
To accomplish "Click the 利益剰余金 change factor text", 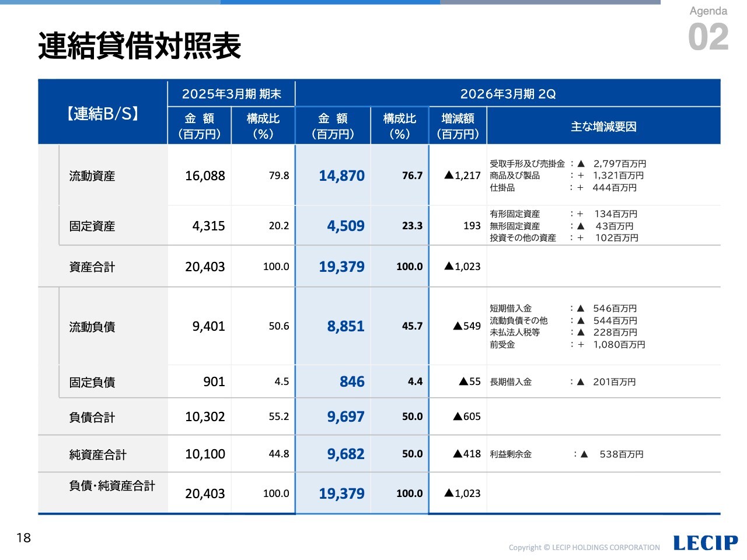I will click(x=511, y=454).
